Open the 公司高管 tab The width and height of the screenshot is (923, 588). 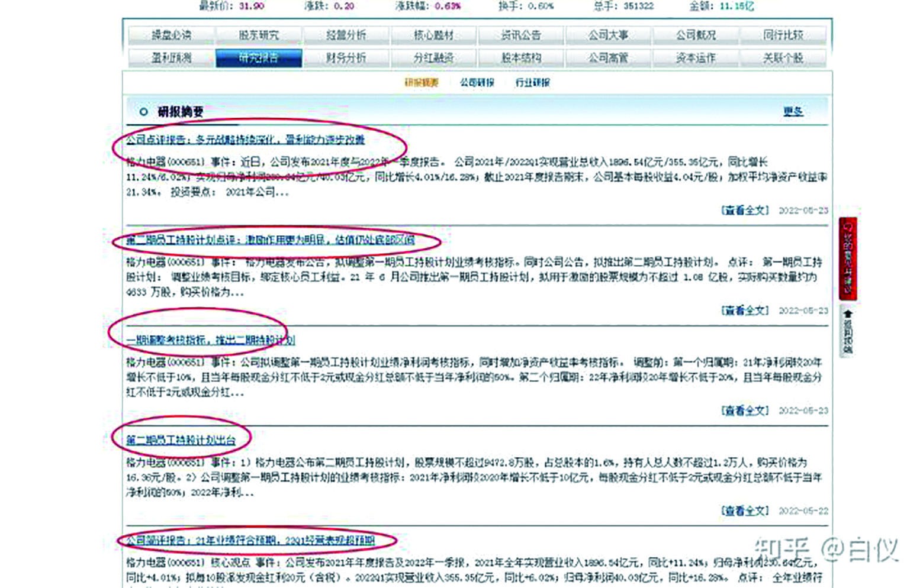pyautogui.click(x=609, y=59)
